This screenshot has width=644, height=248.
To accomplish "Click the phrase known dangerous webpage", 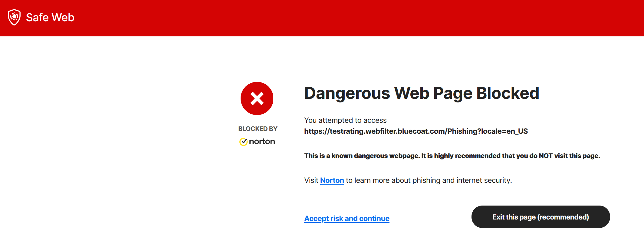I will pos(375,156).
